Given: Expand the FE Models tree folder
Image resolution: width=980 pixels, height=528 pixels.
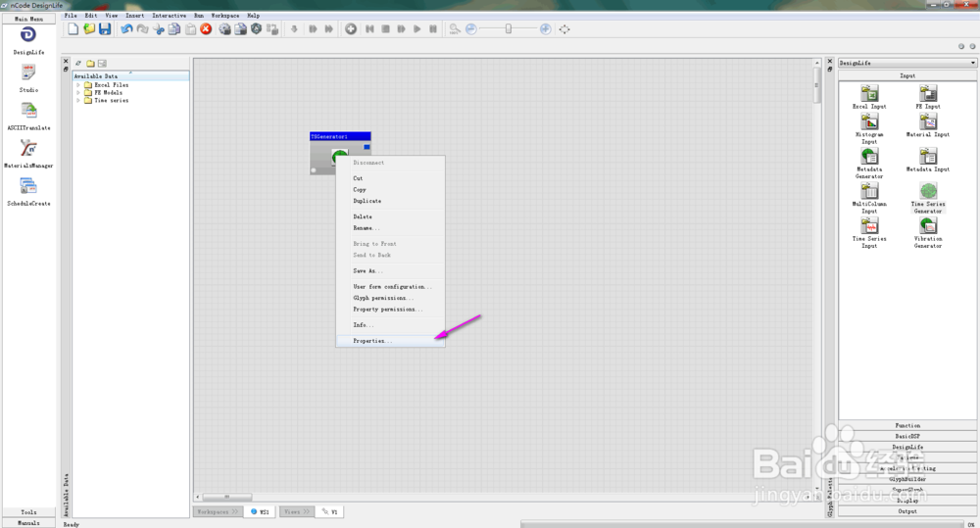Looking at the screenshot, I should [x=78, y=92].
